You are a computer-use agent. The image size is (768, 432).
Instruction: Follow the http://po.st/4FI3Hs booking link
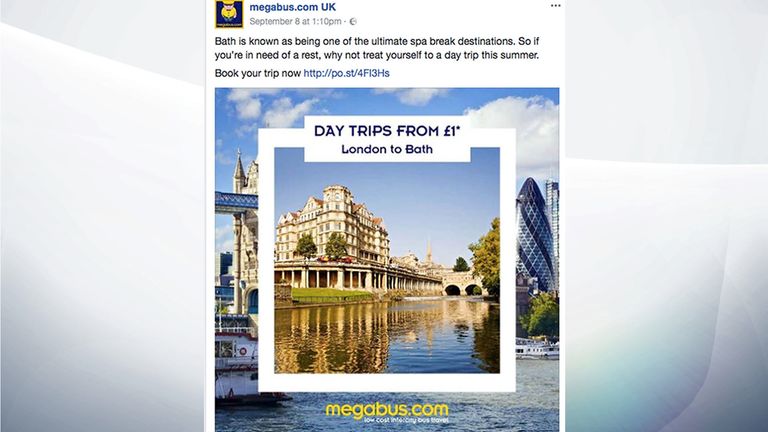(x=346, y=73)
